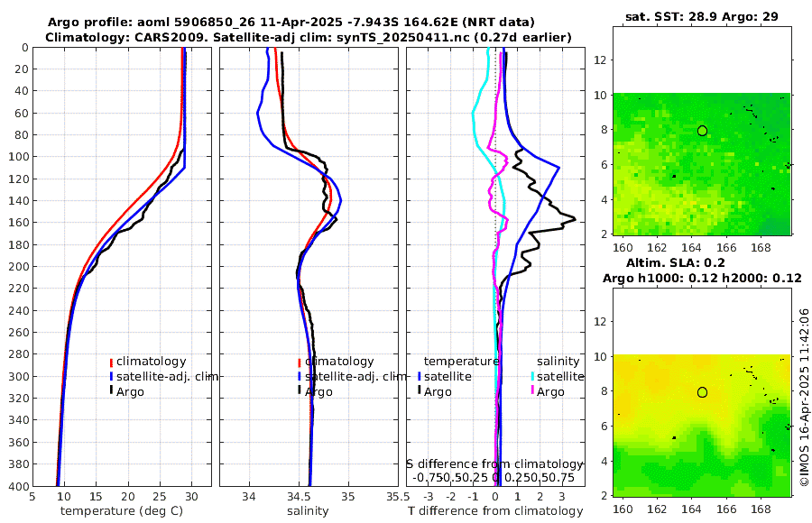Click the black Argo legend marker in temperature panel
The height and width of the screenshot is (523, 812).
(x=111, y=391)
